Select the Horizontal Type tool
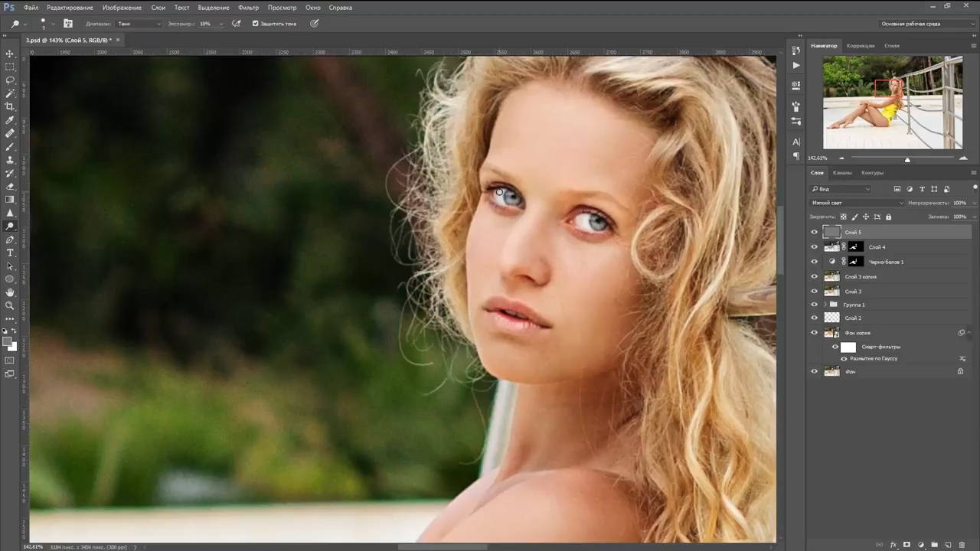This screenshot has width=980, height=551. pos(10,253)
